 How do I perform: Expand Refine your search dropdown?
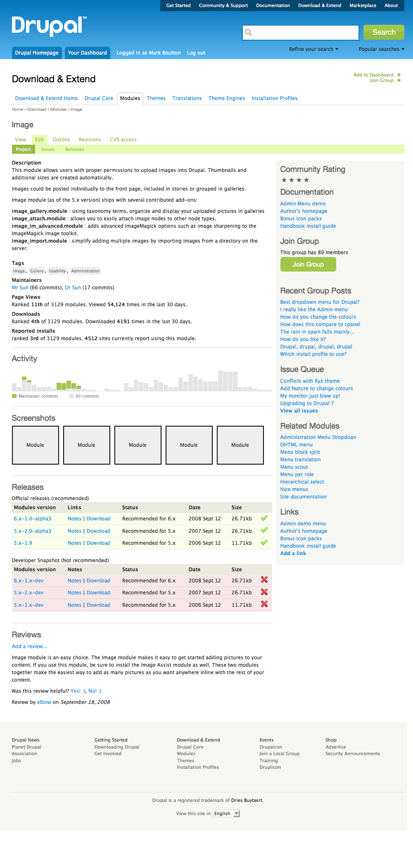[313, 49]
